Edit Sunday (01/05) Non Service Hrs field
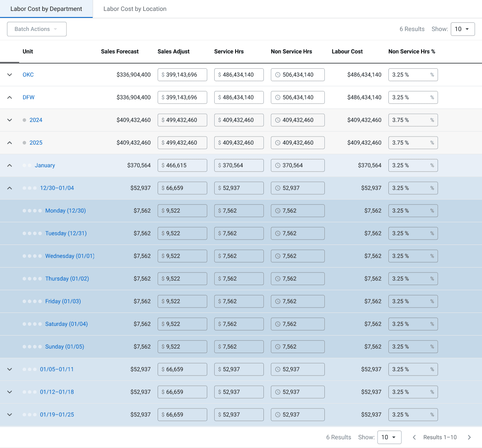The image size is (482, 448). pyautogui.click(x=297, y=347)
